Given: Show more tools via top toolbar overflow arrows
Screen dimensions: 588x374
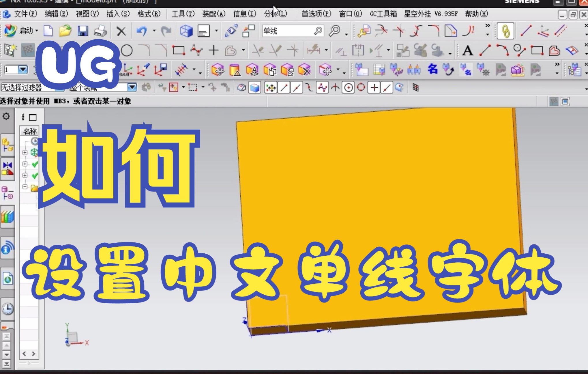Looking at the screenshot, I should click(488, 25).
